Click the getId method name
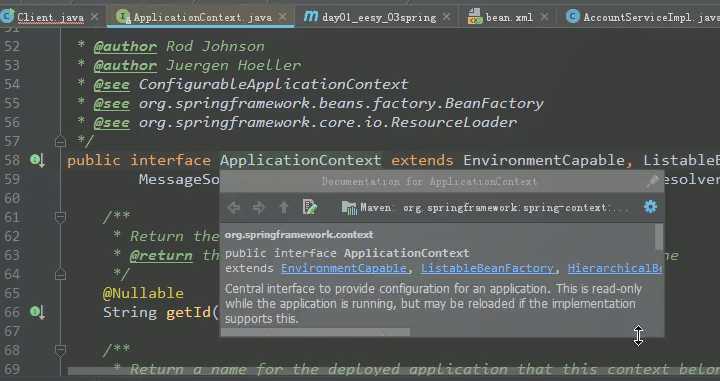 pos(188,313)
